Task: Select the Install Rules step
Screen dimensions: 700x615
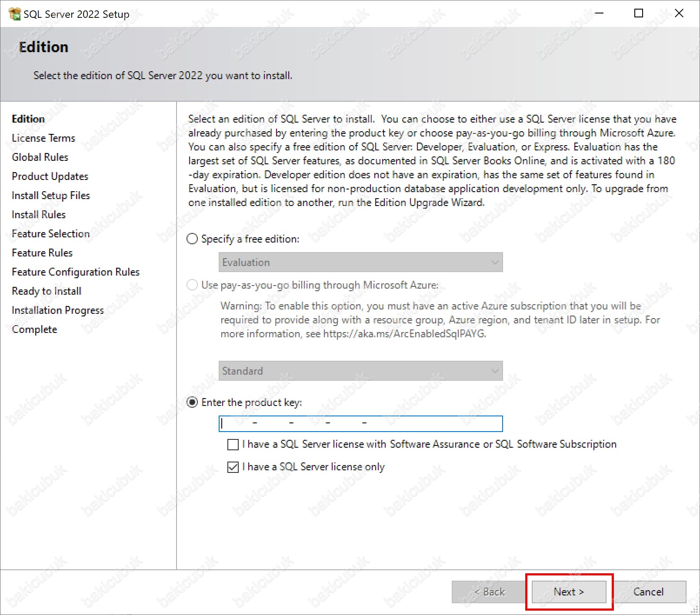Action: click(x=39, y=215)
